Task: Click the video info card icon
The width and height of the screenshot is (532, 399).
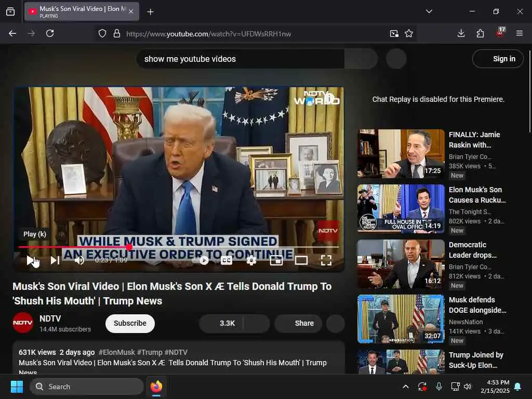Action: click(329, 99)
